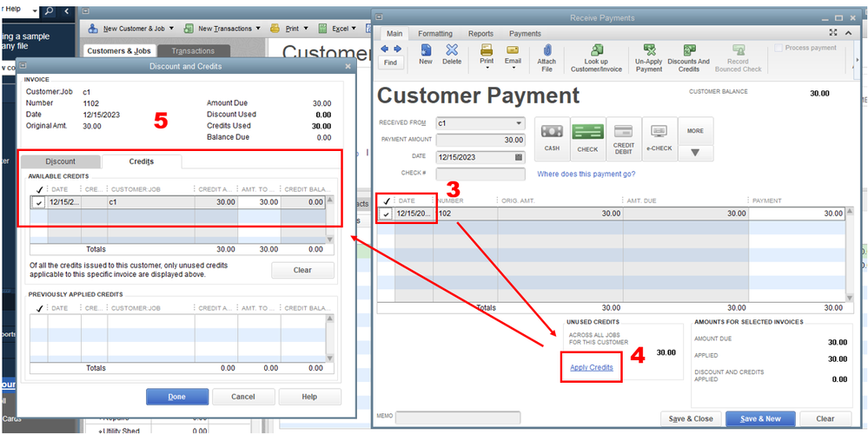Switch to Customers & Jobs tab
The height and width of the screenshot is (434, 868).
point(119,51)
